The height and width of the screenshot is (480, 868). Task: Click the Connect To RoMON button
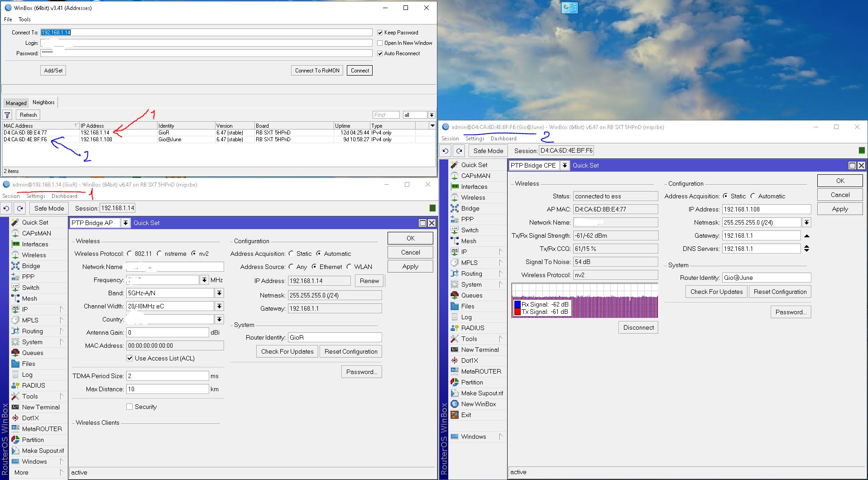(317, 71)
